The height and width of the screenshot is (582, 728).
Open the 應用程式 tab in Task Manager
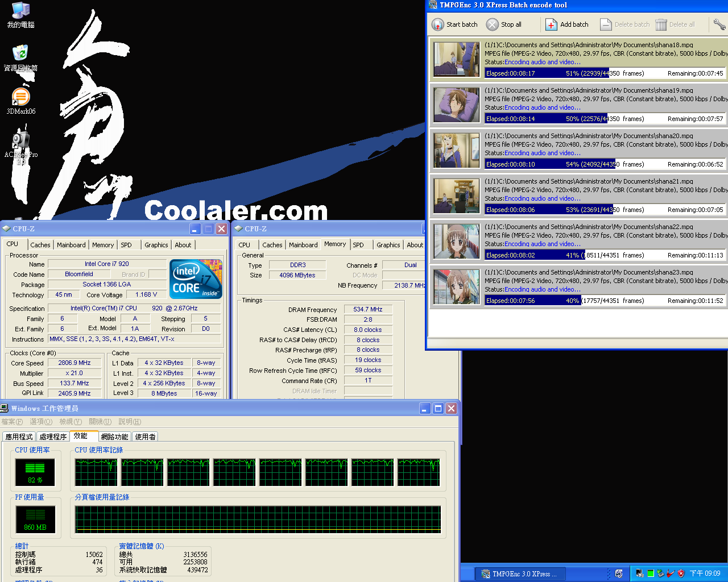(x=19, y=436)
